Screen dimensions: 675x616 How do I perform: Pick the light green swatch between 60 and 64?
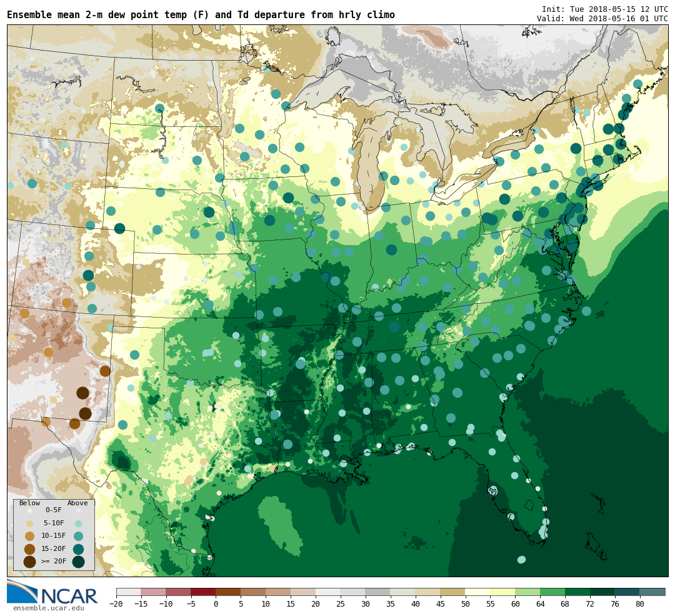(x=527, y=592)
